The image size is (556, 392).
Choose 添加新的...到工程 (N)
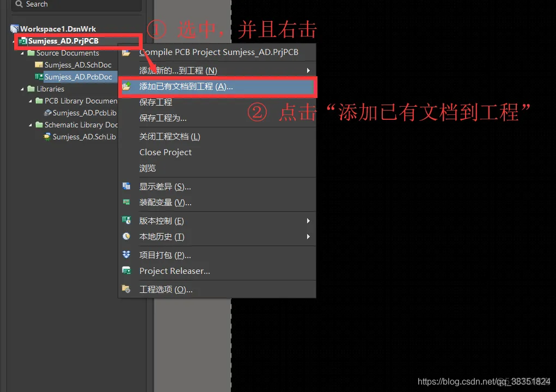click(x=217, y=71)
